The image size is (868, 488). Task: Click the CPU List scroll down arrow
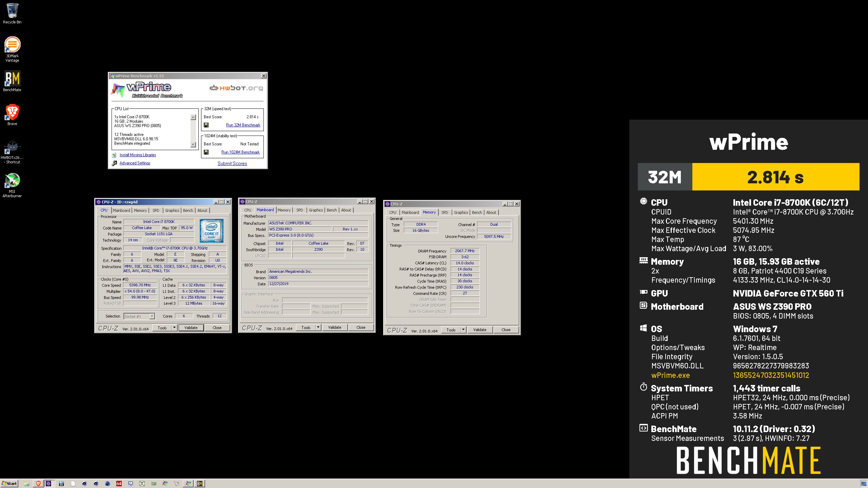(x=193, y=145)
